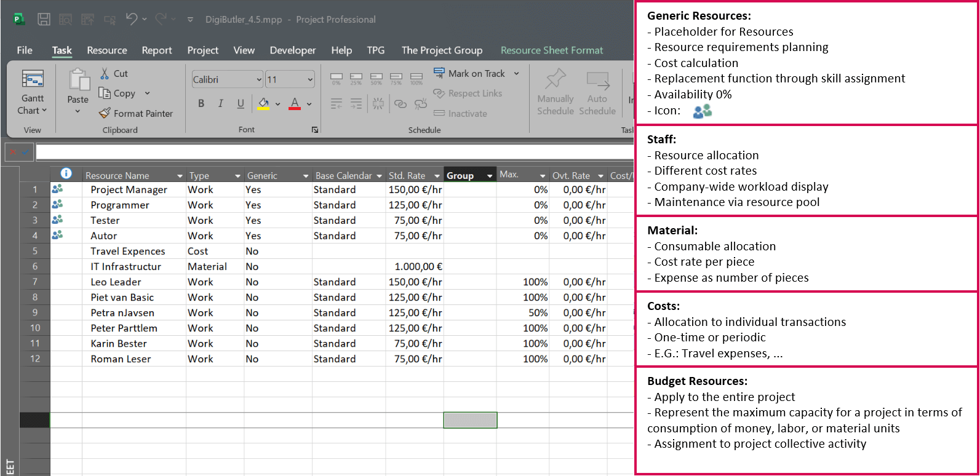Toggle Italic formatting
This screenshot has width=980, height=476.
pos(221,103)
